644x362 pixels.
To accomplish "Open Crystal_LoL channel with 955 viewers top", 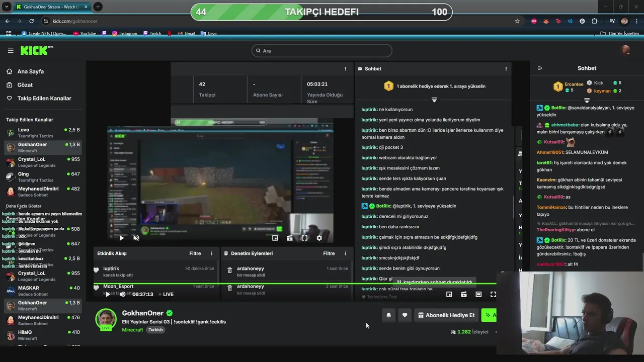I will [42, 162].
